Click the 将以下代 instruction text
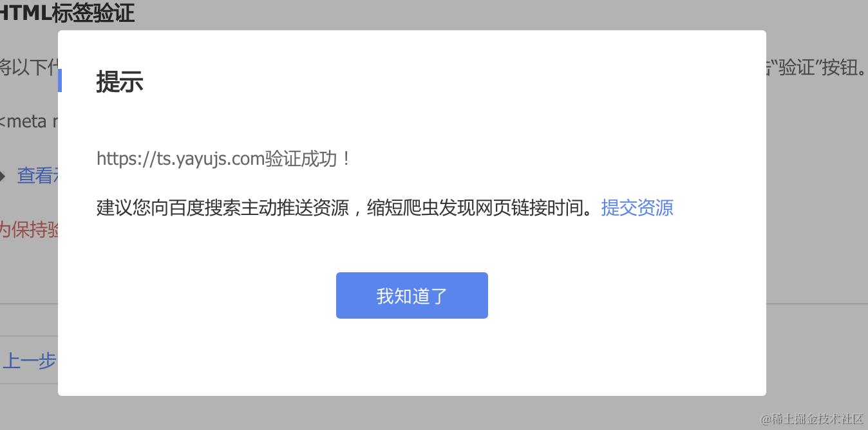868x430 pixels. point(29,67)
